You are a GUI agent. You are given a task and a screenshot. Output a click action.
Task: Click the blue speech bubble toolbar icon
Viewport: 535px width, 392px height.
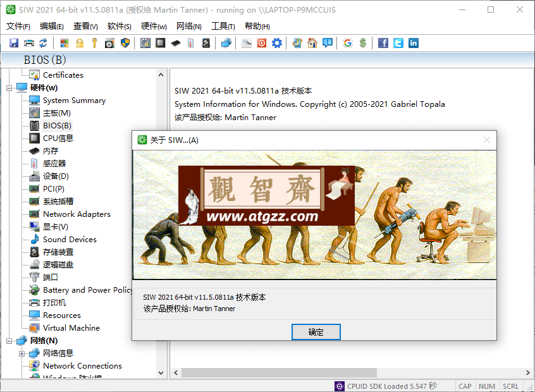(328, 43)
